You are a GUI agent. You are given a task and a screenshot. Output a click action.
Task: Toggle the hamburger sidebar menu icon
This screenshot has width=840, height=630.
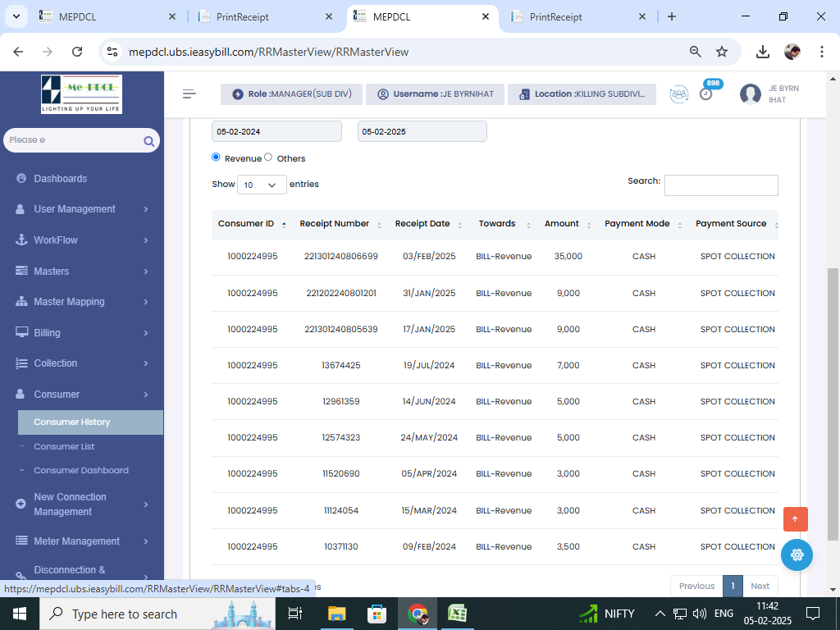click(189, 94)
